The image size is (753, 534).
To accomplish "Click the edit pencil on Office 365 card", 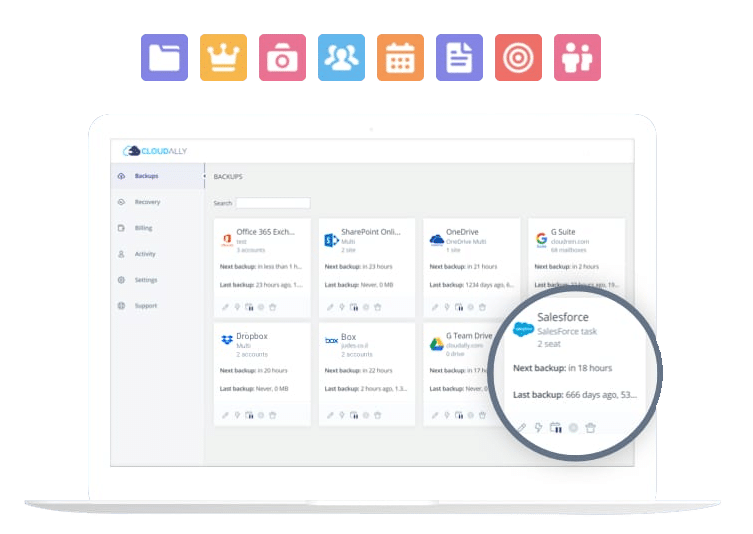I will pyautogui.click(x=225, y=307).
